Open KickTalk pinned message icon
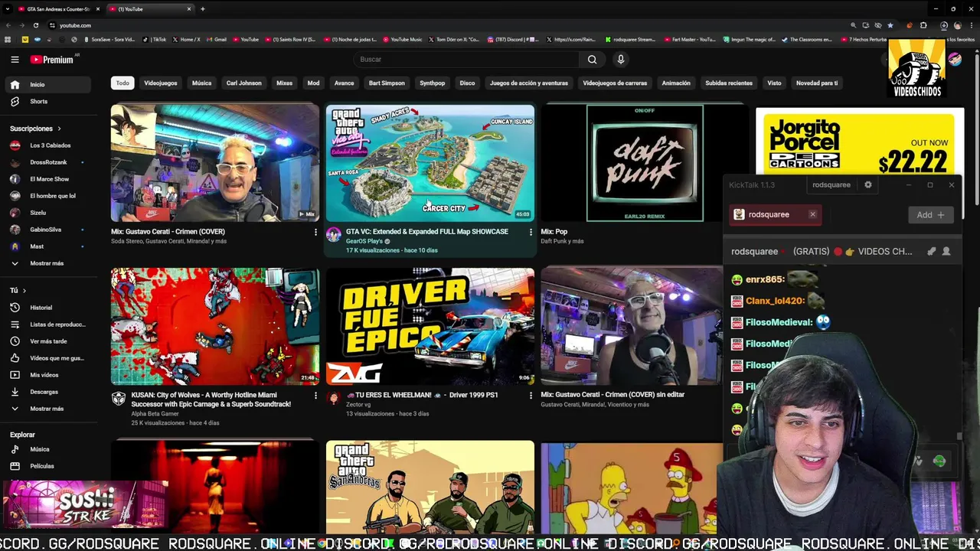 point(931,251)
